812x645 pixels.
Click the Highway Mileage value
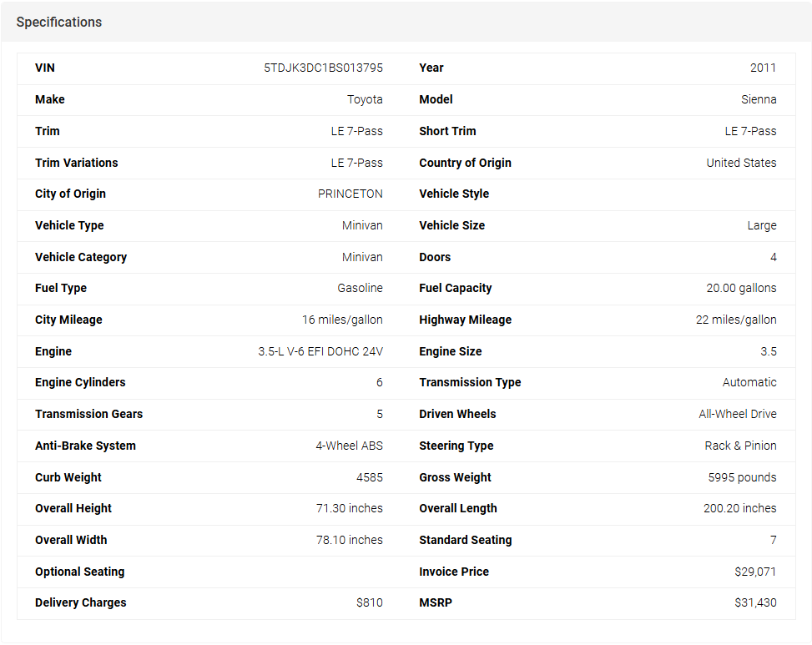pos(736,320)
